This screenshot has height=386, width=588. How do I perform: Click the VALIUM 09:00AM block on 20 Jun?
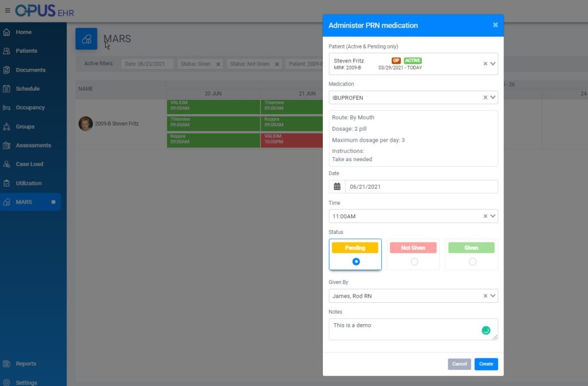214,107
